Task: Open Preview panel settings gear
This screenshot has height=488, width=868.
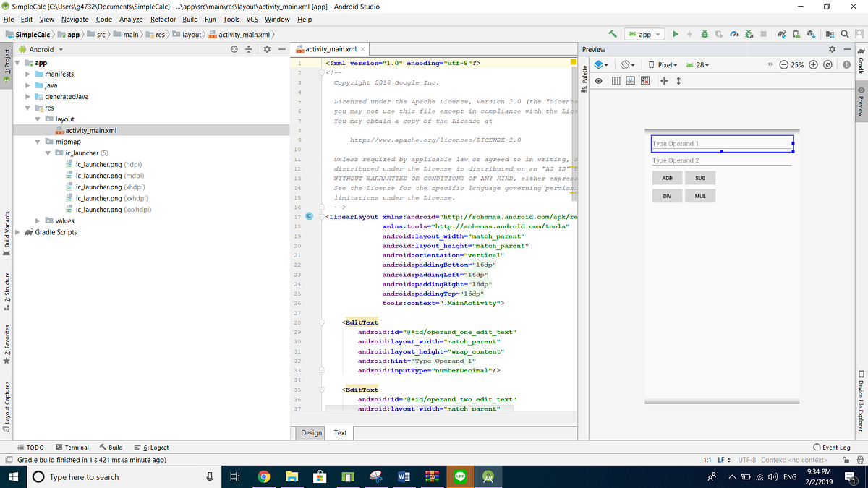Action: coord(832,49)
